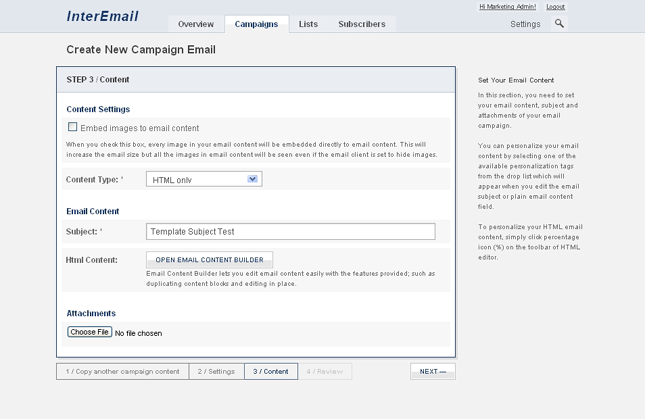Screen dimensions: 645x419
Task: Click step 4 Review
Action: (324, 371)
